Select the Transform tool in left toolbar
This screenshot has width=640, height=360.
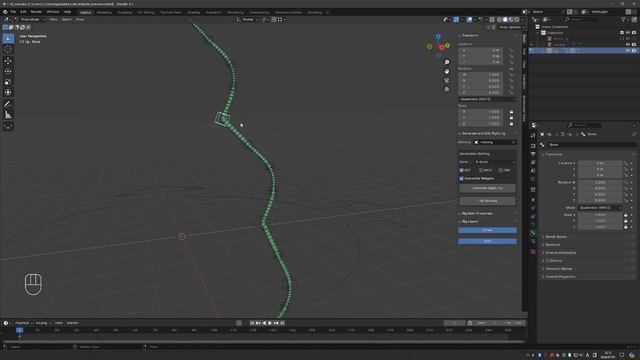(x=8, y=93)
